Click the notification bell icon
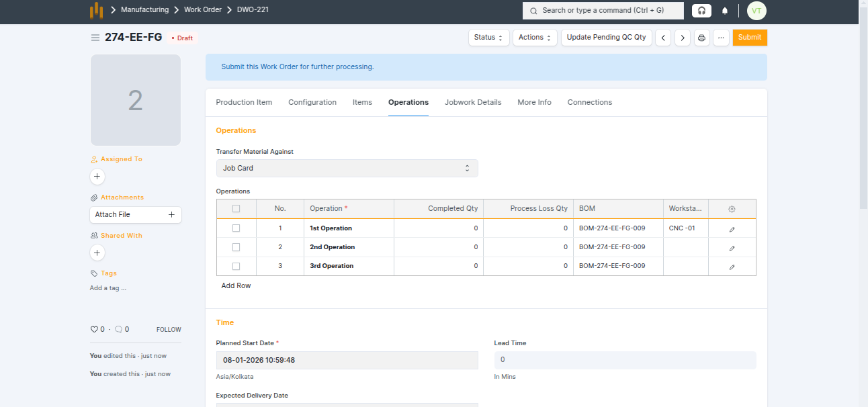Image resolution: width=868 pixels, height=407 pixels. 725,11
